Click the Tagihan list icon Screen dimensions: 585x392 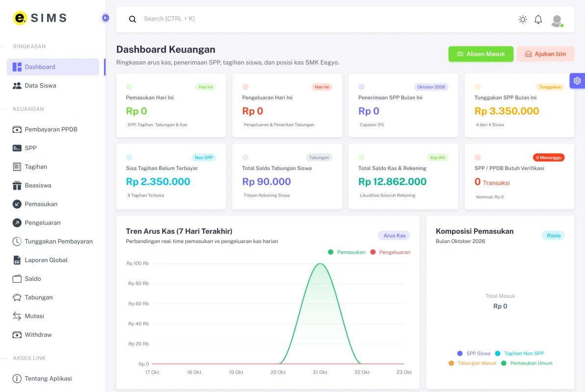pos(17,167)
